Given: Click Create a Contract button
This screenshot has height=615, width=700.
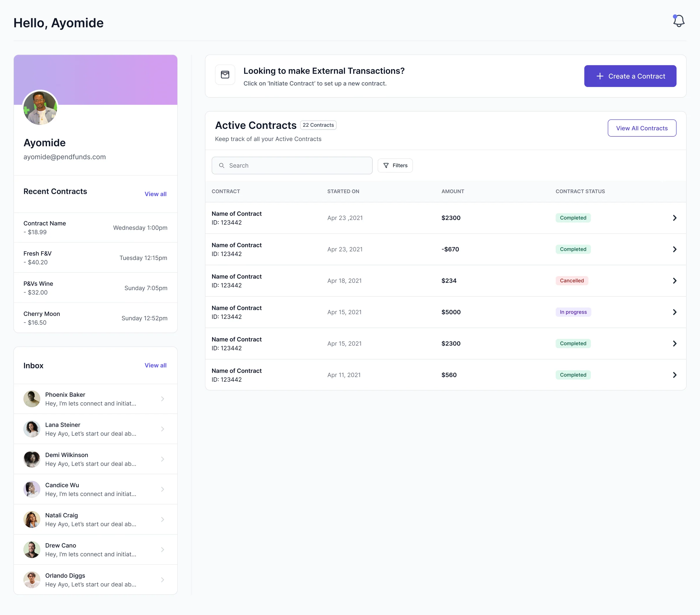Looking at the screenshot, I should 630,76.
